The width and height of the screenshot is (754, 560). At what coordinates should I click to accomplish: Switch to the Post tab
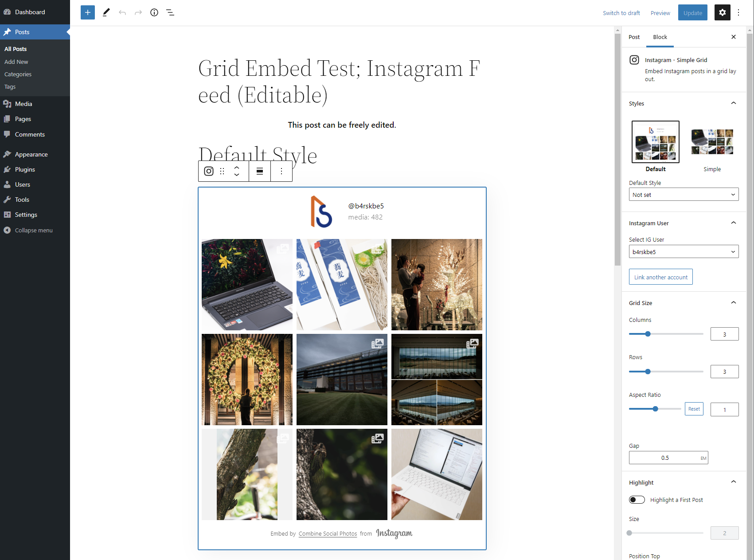634,37
